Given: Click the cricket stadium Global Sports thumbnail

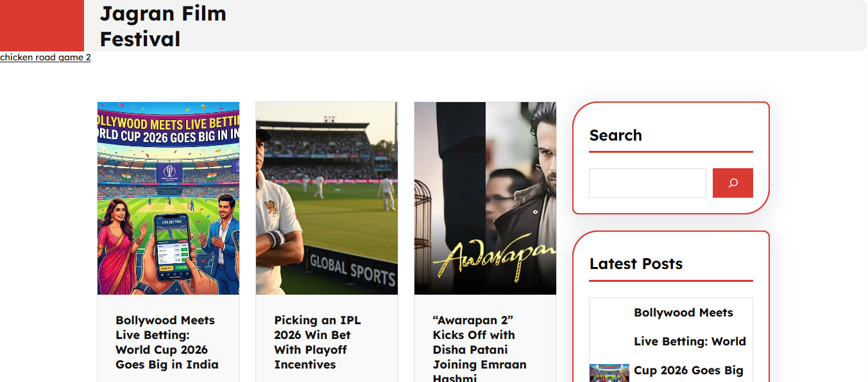Looking at the screenshot, I should pyautogui.click(x=327, y=198).
